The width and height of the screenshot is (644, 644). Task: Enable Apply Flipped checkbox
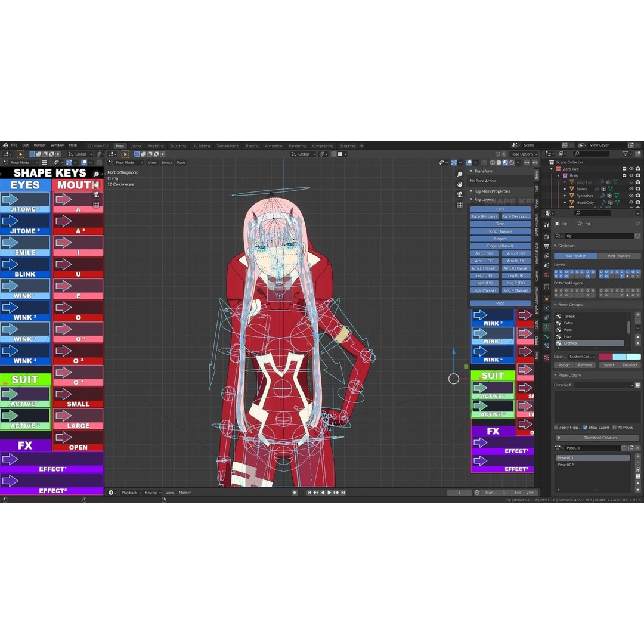click(556, 428)
